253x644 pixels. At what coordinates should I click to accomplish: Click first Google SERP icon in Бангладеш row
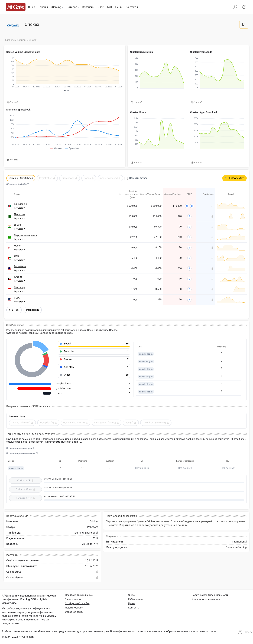187,206
